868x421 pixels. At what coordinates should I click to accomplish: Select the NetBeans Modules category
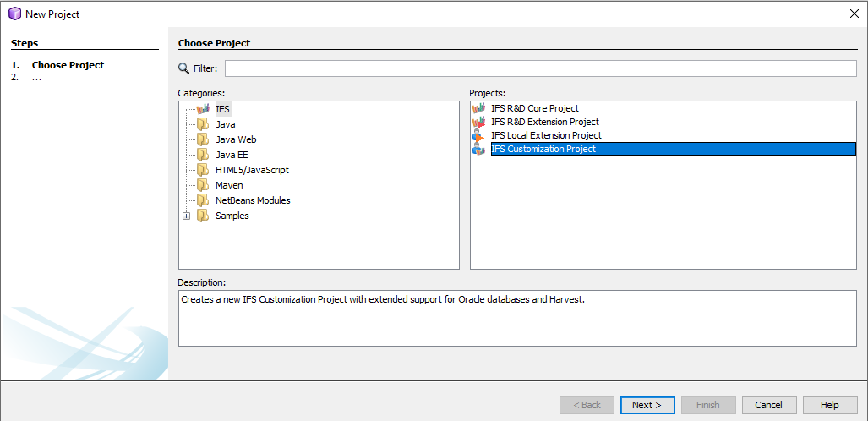click(x=253, y=200)
